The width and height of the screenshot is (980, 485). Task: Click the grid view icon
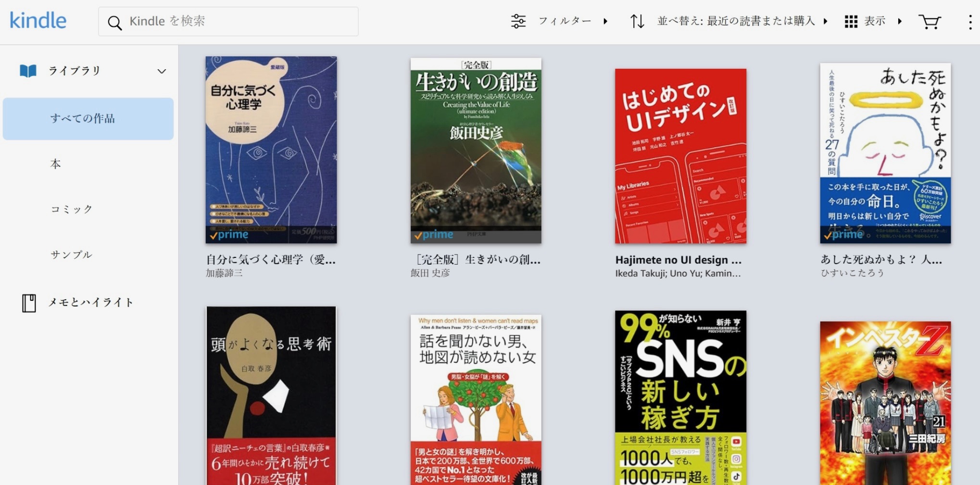[x=851, y=22]
